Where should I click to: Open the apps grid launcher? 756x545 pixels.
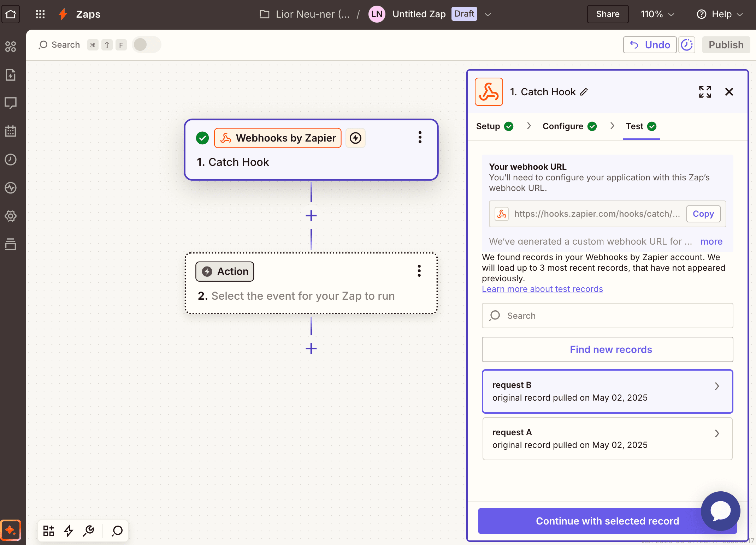(40, 14)
